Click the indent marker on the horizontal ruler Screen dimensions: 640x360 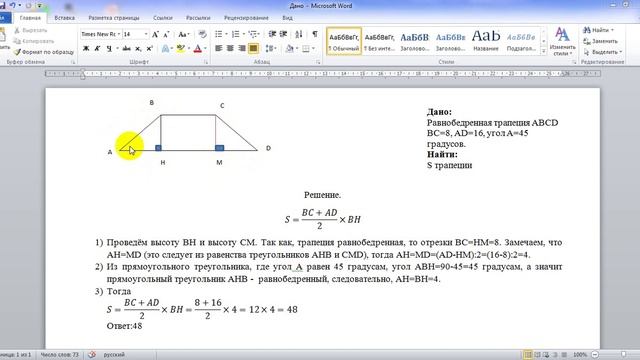pos(83,74)
